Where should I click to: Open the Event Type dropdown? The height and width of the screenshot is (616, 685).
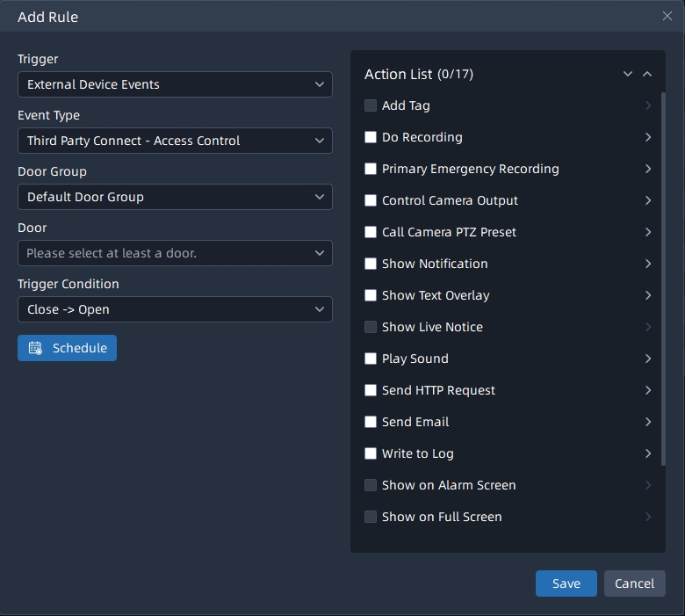coord(175,141)
